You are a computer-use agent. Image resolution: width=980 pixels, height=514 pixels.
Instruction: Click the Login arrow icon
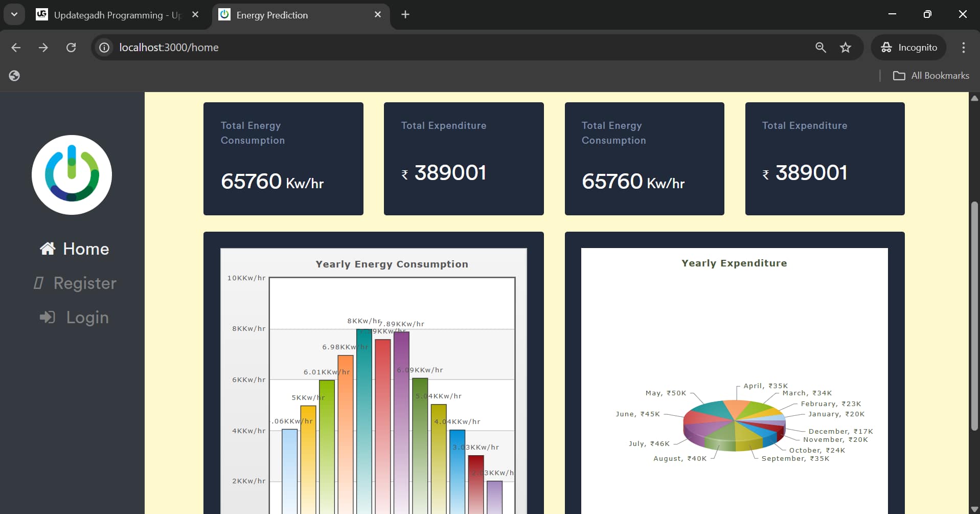tap(47, 317)
